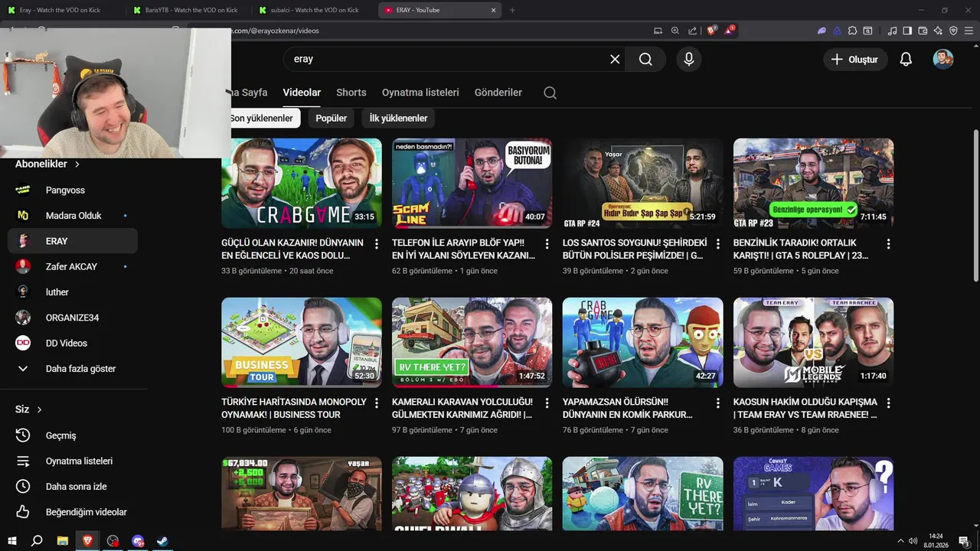Open the video titled KAMERALI KARAVAN YOLCULUĞU
Viewport: 980px width, 551px height.
[462, 408]
